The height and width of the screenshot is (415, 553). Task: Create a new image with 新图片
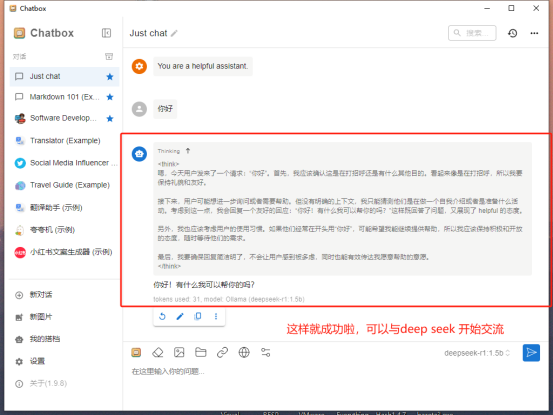(65, 317)
